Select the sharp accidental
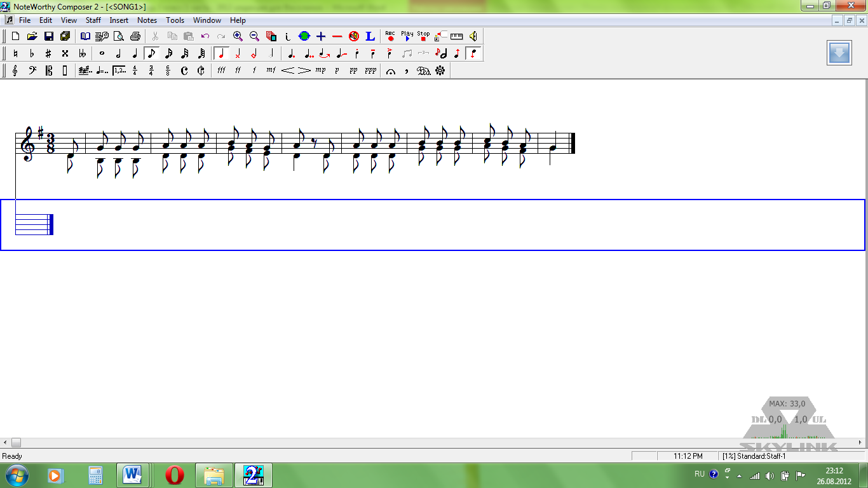The height and width of the screenshot is (488, 868). [48, 53]
